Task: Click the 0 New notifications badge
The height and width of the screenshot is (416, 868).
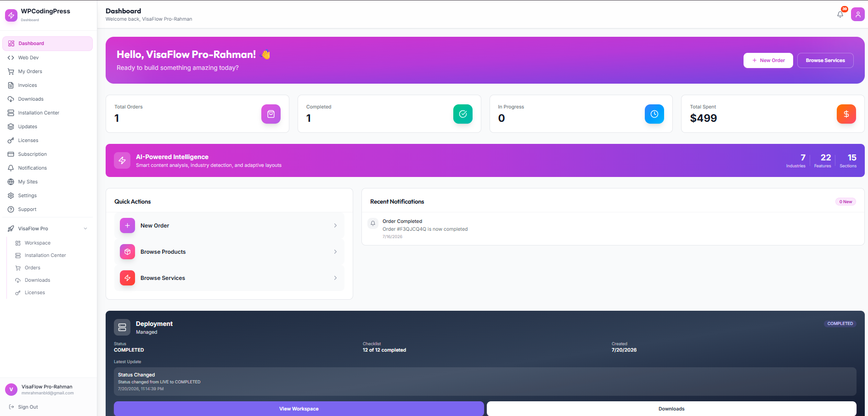Action: 845,202
